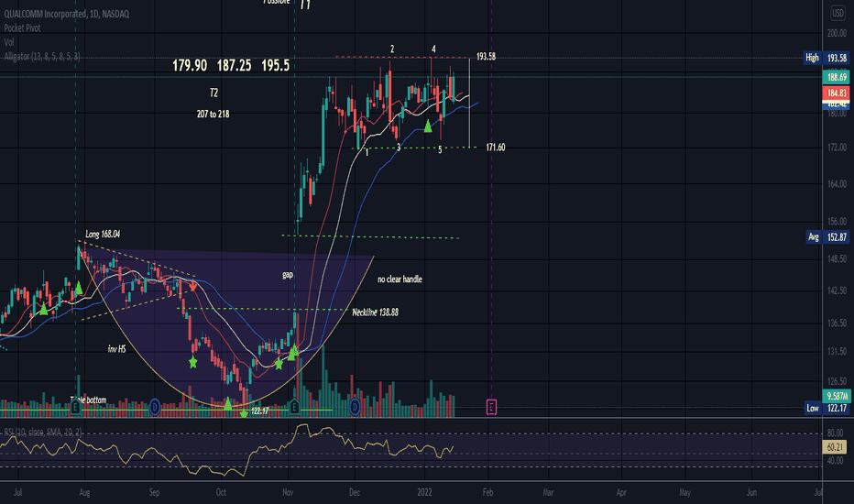Click the 'gap' text annotation

(x=288, y=275)
